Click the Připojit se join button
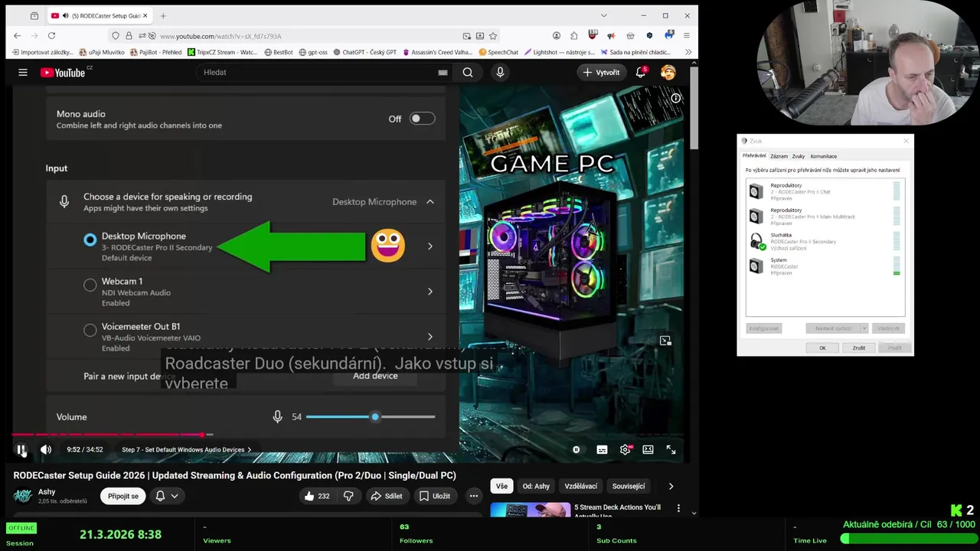Viewport: 980px width, 551px height. click(123, 496)
